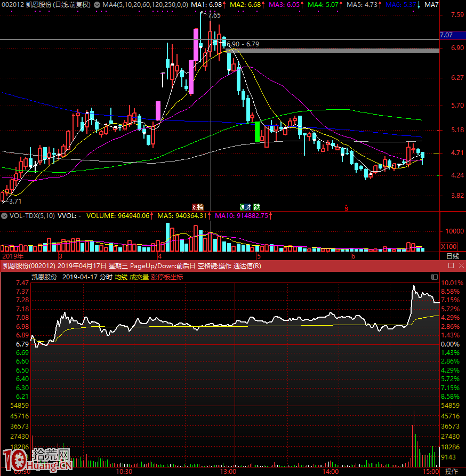Click the green 跌 event marker

pyautogui.click(x=257, y=207)
